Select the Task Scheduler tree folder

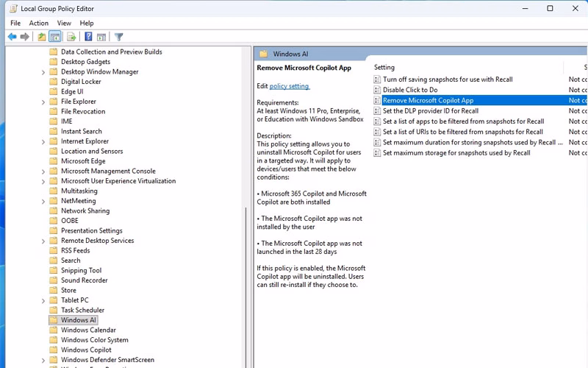(82, 310)
